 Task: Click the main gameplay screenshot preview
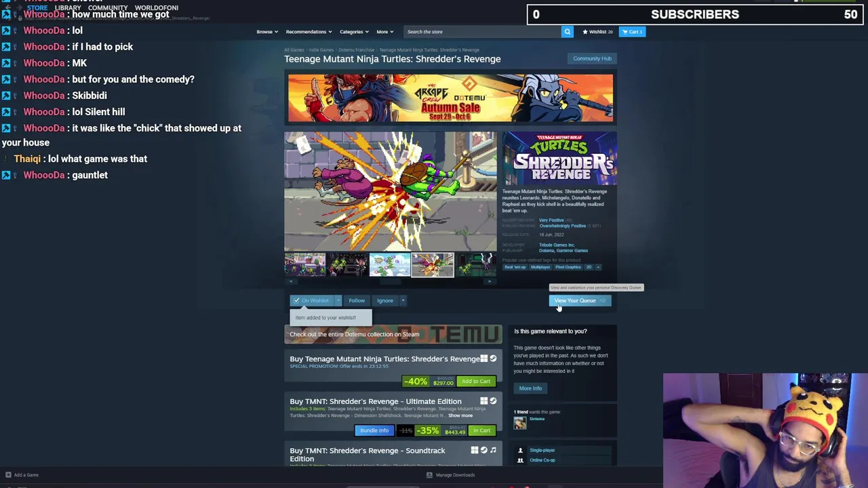391,191
